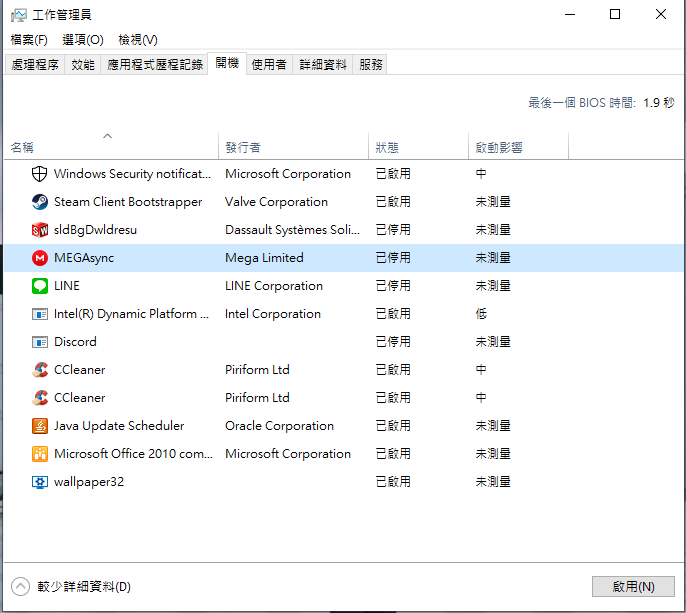Click the red MEGAsync icon
The height and width of the screenshot is (613, 686).
tap(39, 258)
